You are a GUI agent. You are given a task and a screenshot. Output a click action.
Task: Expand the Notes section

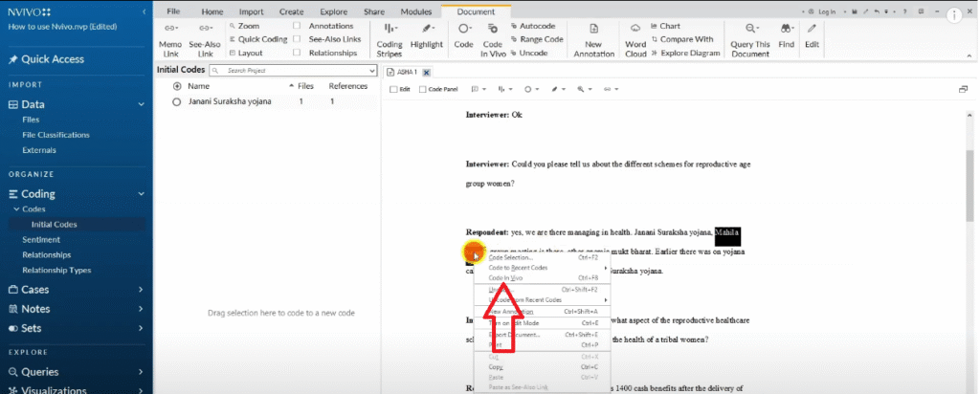[142, 309]
